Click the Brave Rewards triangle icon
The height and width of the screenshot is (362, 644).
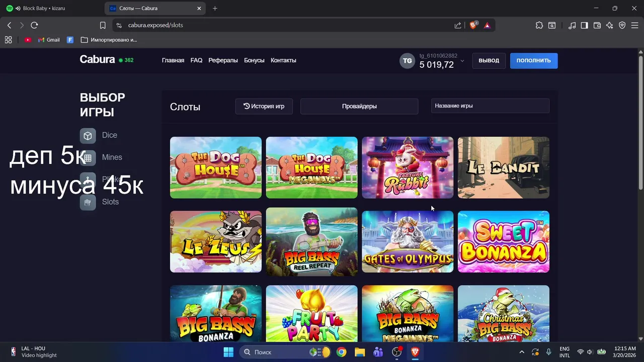(487, 25)
